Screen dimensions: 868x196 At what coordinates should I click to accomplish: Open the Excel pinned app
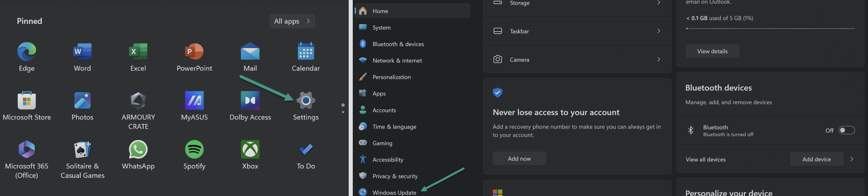(138, 52)
